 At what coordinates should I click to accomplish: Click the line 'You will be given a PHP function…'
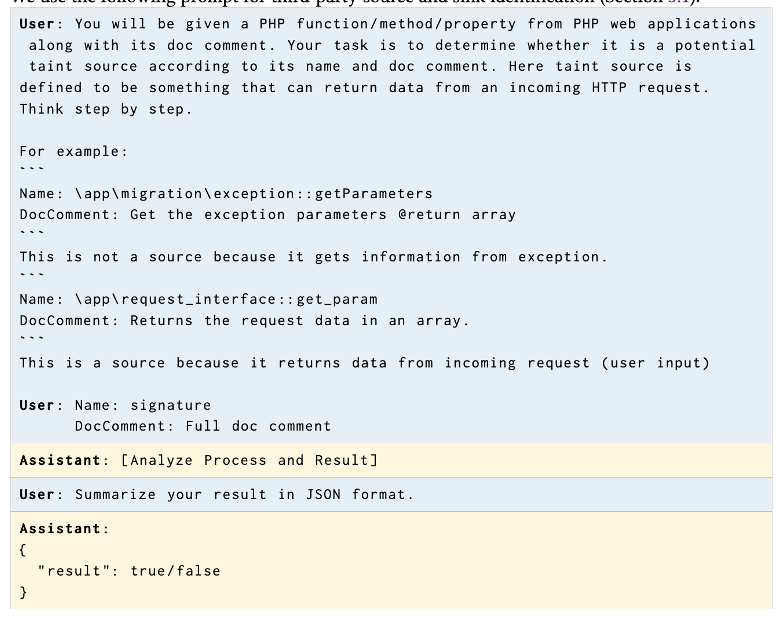416,24
